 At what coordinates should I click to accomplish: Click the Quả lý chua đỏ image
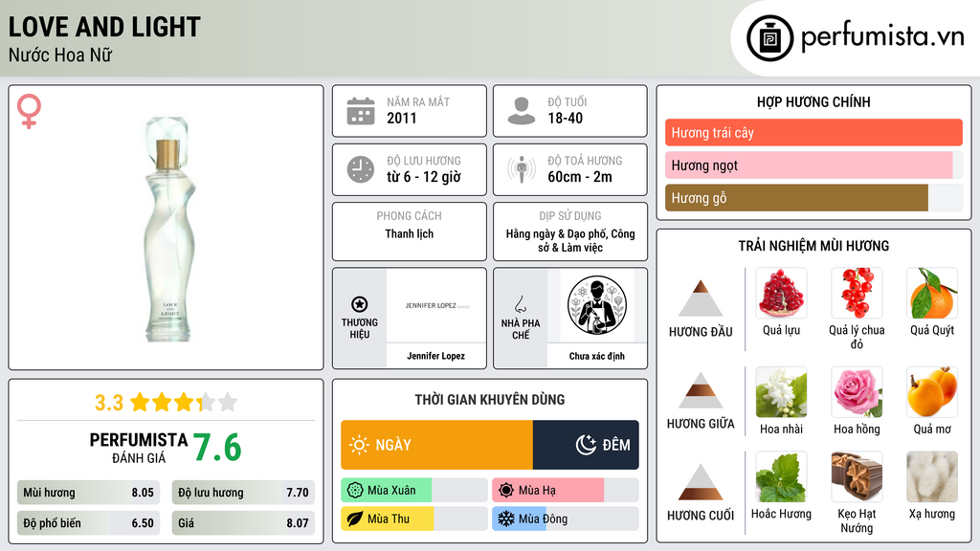pyautogui.click(x=857, y=294)
